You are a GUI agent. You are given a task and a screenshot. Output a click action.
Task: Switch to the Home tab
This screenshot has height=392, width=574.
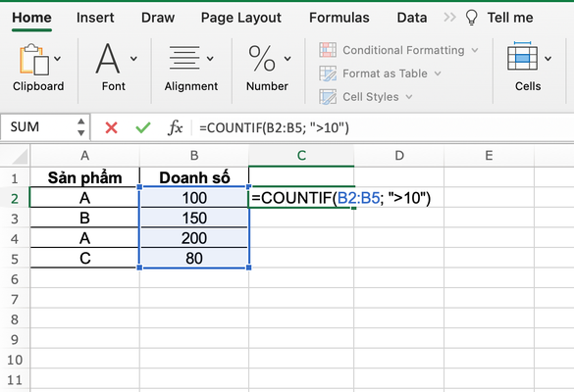[x=31, y=18]
